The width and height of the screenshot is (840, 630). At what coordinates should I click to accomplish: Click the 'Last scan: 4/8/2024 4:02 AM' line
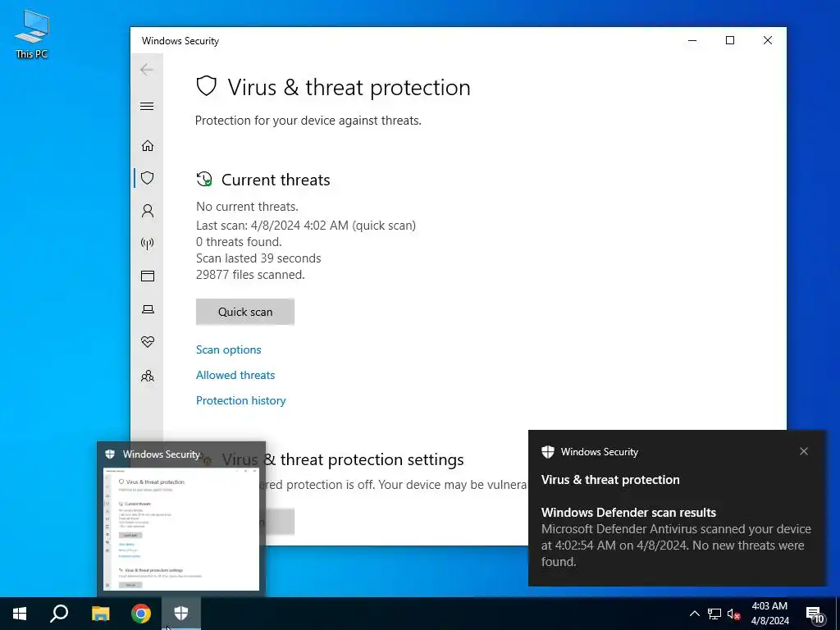click(x=306, y=226)
